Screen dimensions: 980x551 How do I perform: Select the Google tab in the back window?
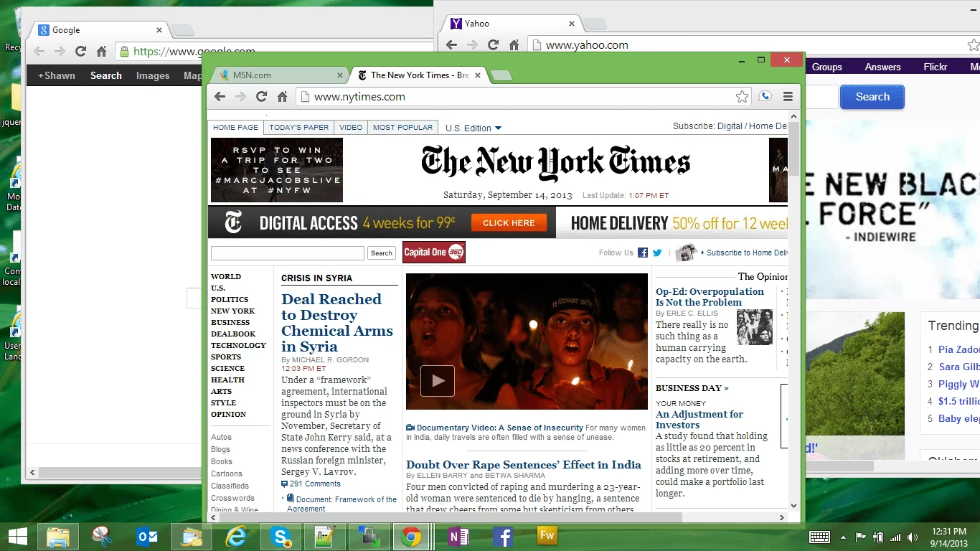pos(100,30)
